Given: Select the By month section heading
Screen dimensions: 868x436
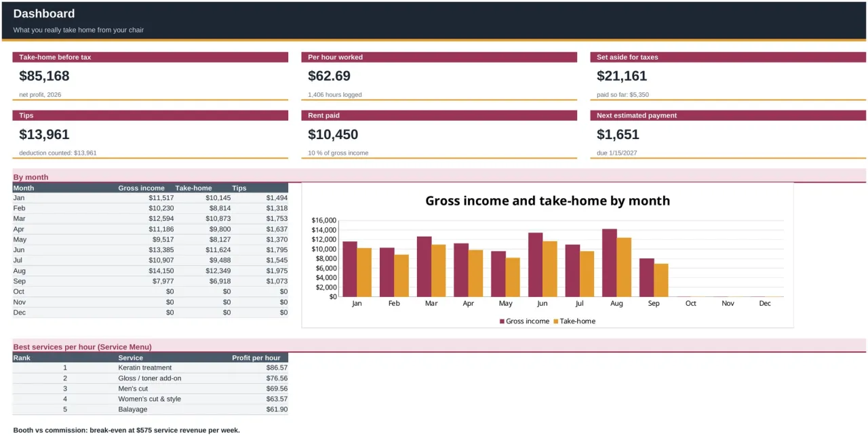Looking at the screenshot, I should click(x=31, y=178).
